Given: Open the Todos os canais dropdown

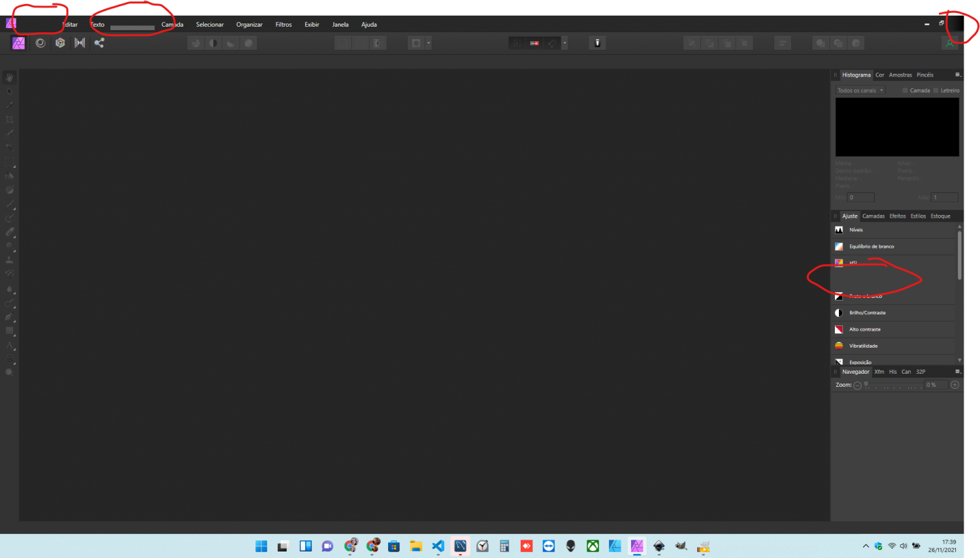Looking at the screenshot, I should pos(860,90).
